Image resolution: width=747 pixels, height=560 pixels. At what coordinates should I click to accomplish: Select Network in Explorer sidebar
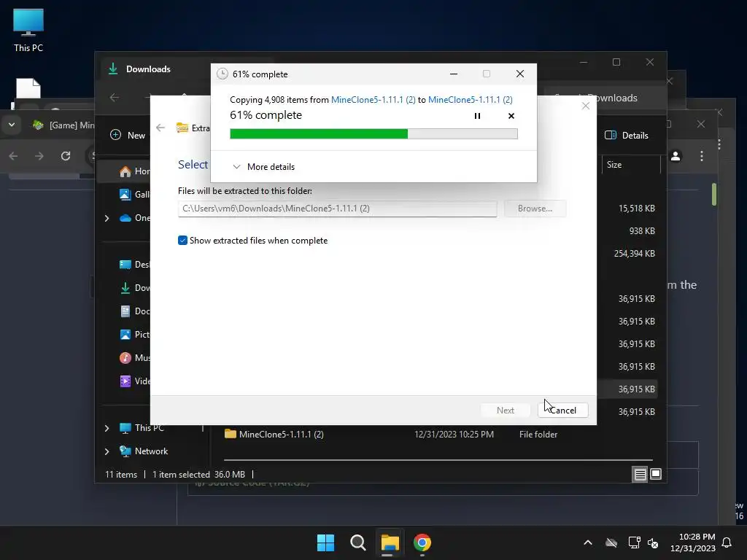(x=144, y=451)
